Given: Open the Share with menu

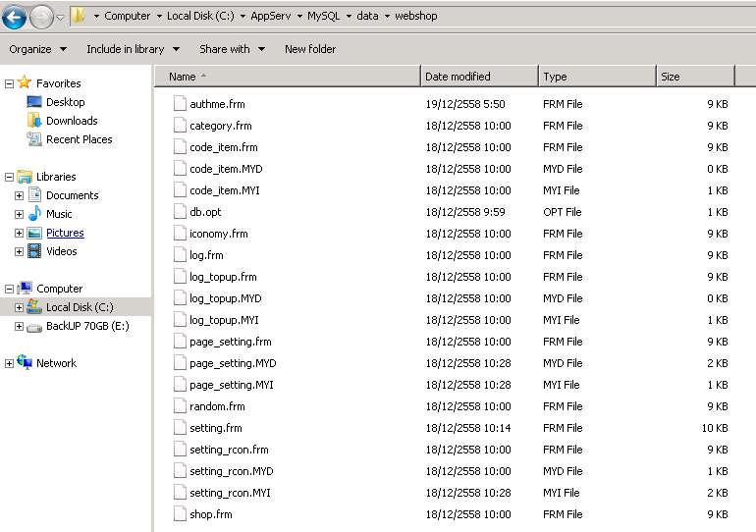Looking at the screenshot, I should pos(233,49).
